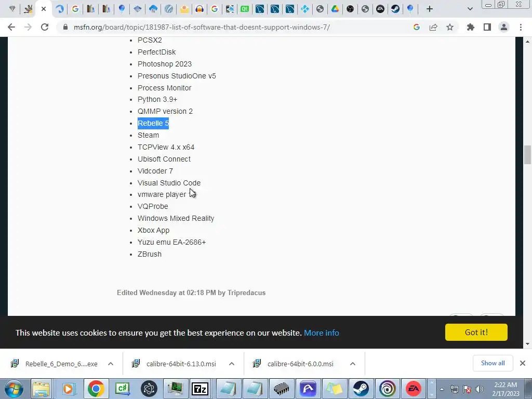Open Windows Explorer from the taskbar
Viewport: 532px width, 399px height.
pyautogui.click(x=42, y=389)
